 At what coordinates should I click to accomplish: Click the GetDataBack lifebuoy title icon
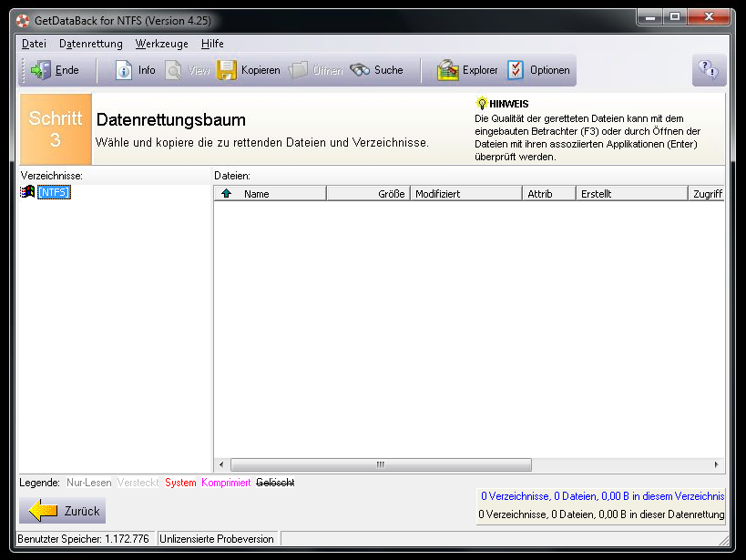click(x=23, y=21)
